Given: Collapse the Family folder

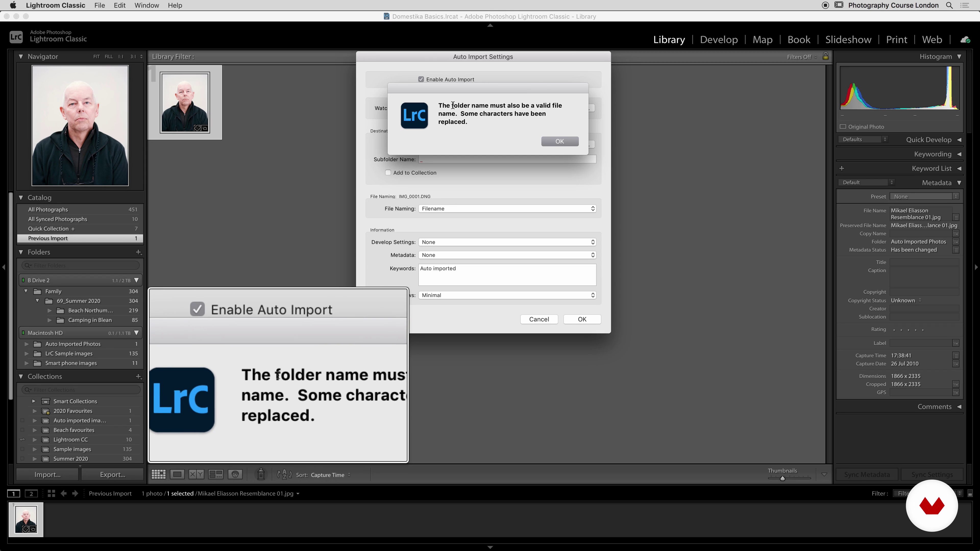Looking at the screenshot, I should point(26,291).
